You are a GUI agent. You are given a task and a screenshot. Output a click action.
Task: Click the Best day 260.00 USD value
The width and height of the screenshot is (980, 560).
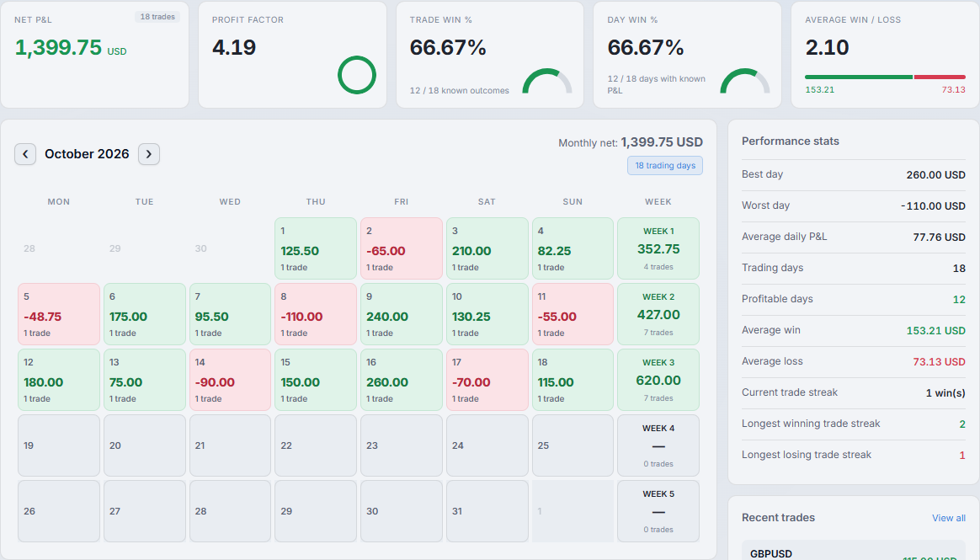[935, 175]
